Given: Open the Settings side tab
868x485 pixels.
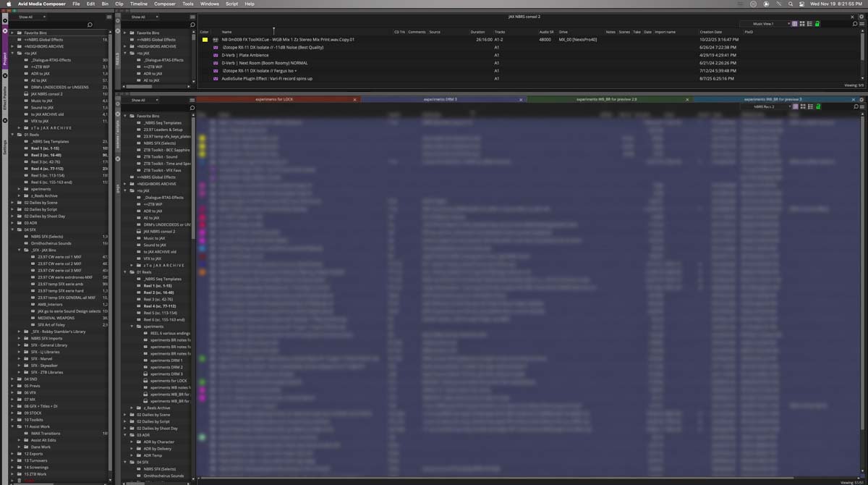Looking at the screenshot, I should 4,146.
